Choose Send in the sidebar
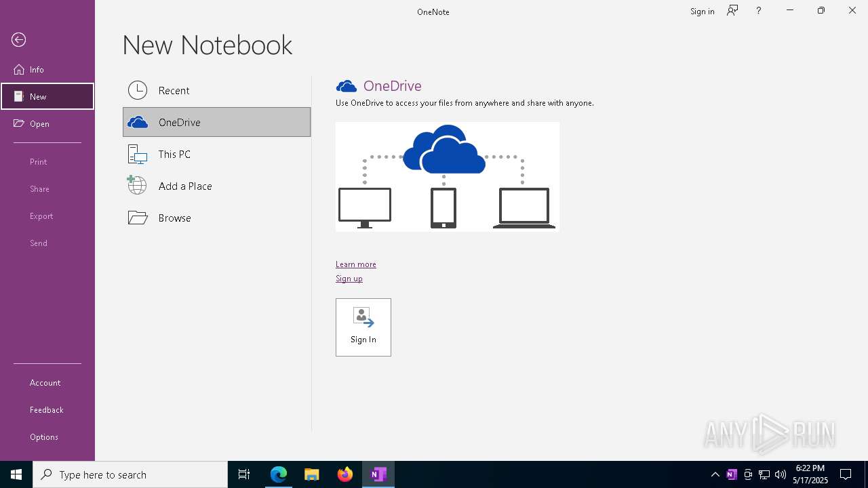 [47, 243]
